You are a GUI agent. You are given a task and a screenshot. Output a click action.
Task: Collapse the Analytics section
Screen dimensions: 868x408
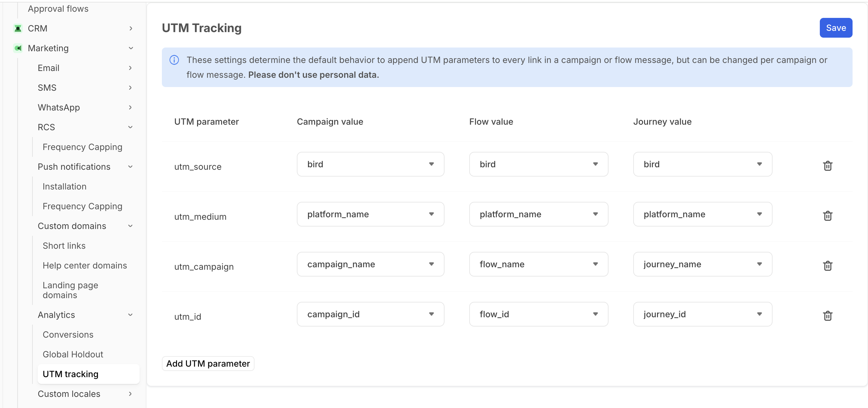(x=130, y=315)
